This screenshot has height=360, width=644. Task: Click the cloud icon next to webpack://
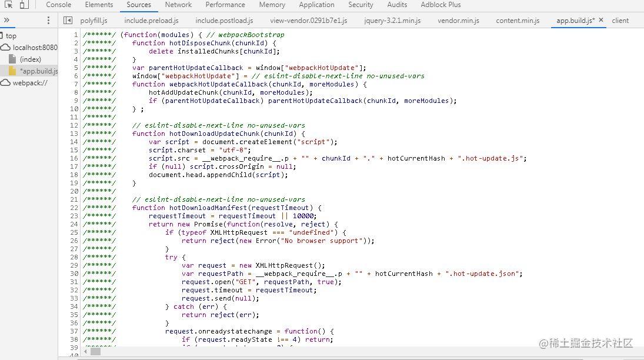coord(5,83)
